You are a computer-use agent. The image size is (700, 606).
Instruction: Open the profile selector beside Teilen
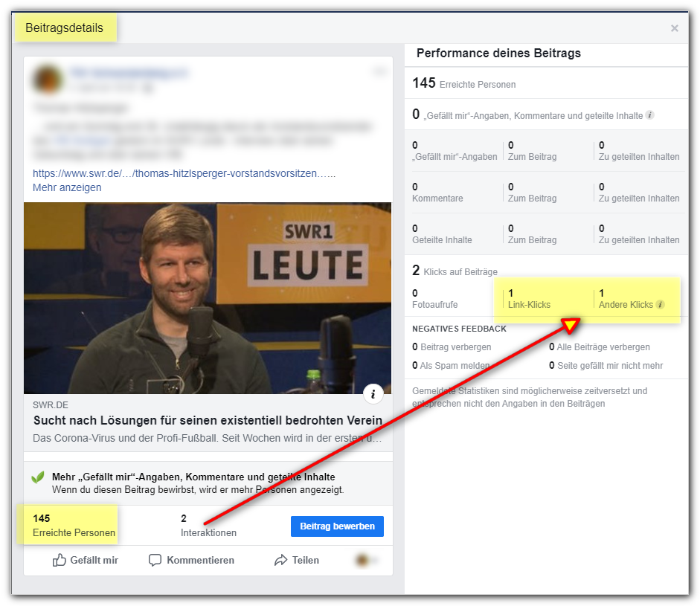366,560
